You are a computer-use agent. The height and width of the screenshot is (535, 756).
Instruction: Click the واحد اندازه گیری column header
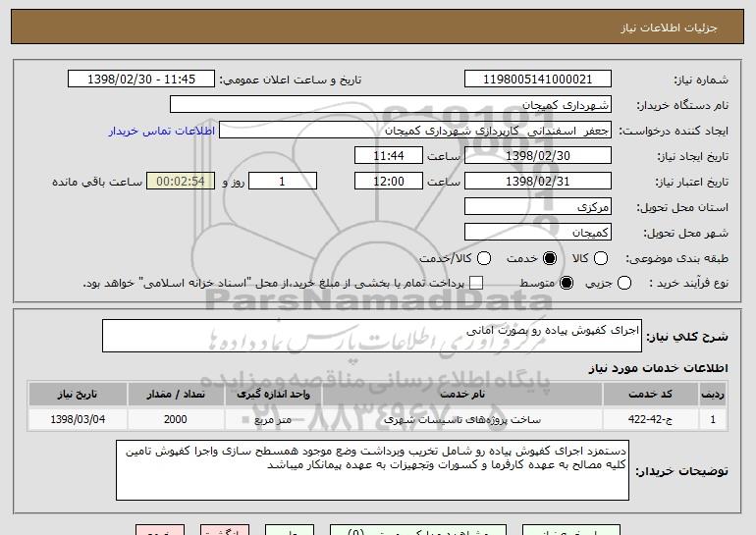point(273,395)
